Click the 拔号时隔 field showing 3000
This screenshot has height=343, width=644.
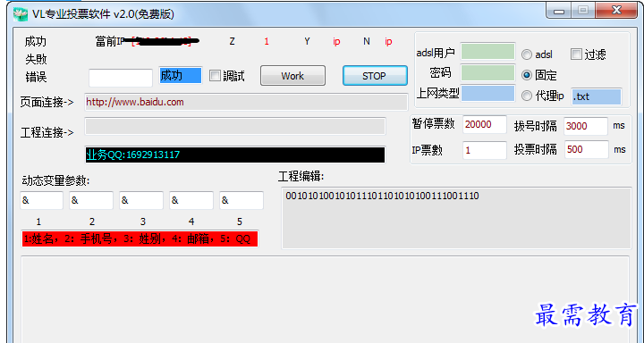[x=586, y=126]
